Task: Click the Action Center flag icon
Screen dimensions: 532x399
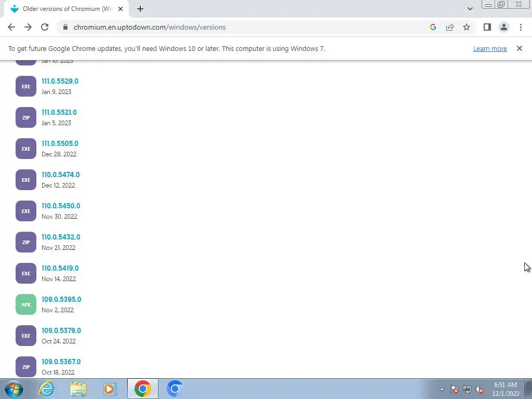Action: (x=455, y=389)
